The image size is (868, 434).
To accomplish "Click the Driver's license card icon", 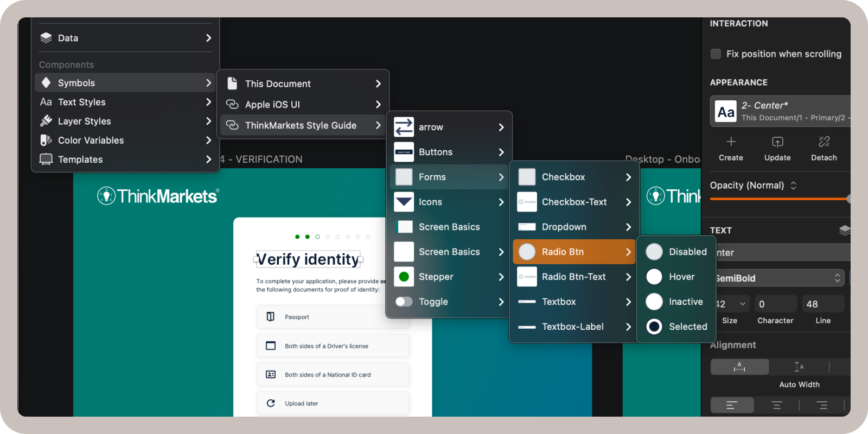I will click(270, 346).
